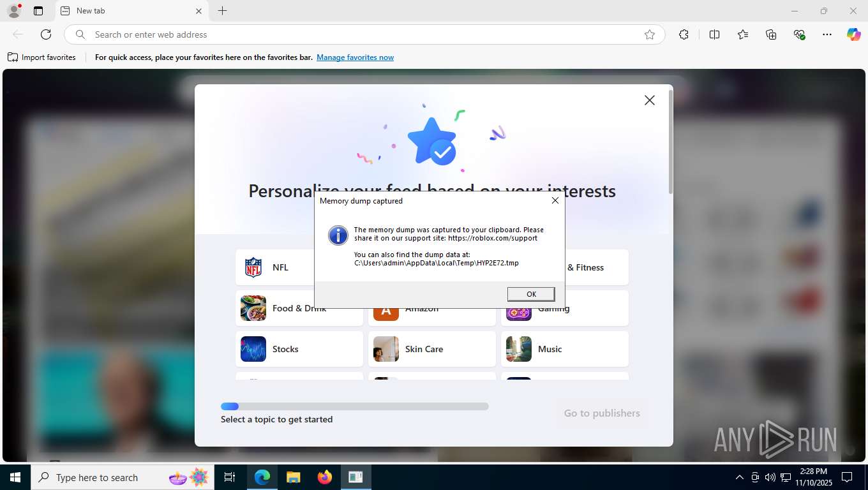This screenshot has height=490, width=868.
Task: Click Import favorites in favorites bar
Action: coord(41,57)
